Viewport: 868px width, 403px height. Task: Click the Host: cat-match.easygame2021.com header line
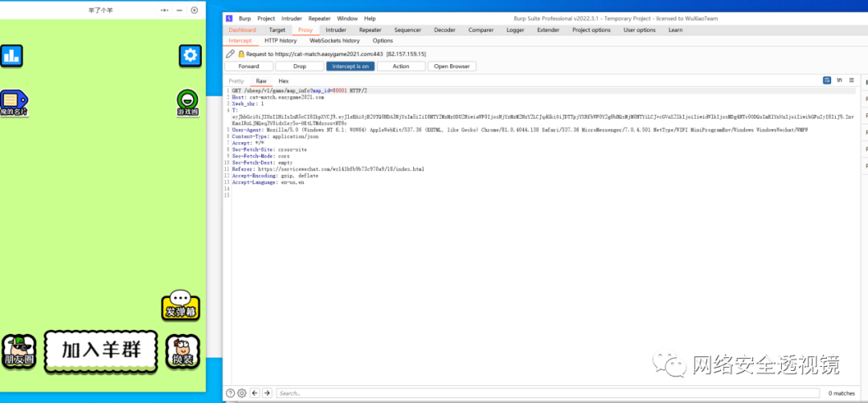[x=278, y=97]
